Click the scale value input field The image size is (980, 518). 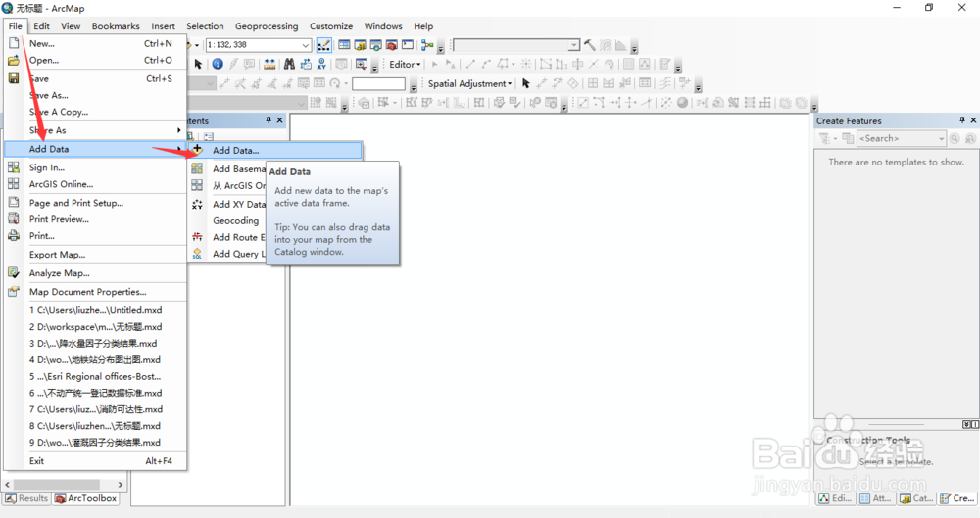point(253,45)
